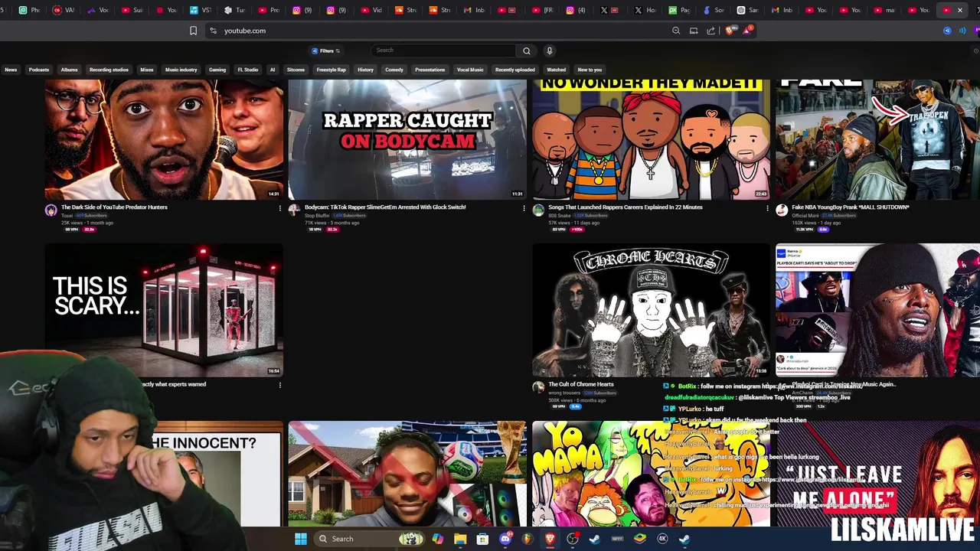Viewport: 980px width, 551px height.
Task: Select the New to you chip
Action: pyautogui.click(x=590, y=70)
